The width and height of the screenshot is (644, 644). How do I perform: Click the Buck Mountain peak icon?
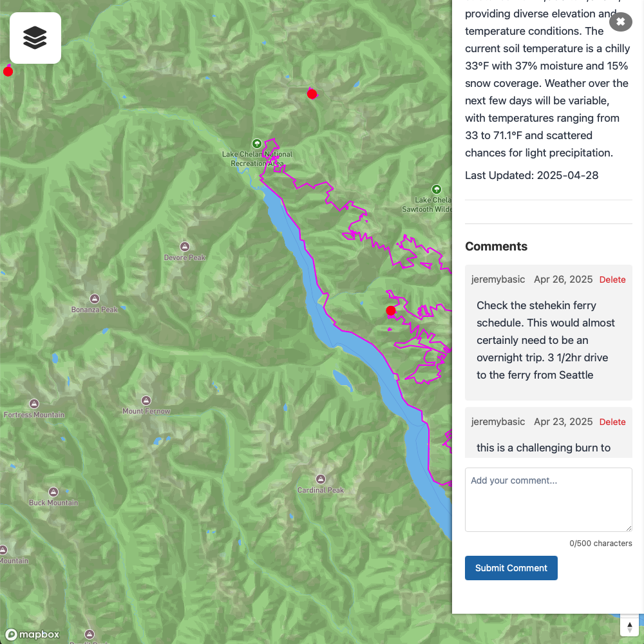(x=53, y=491)
